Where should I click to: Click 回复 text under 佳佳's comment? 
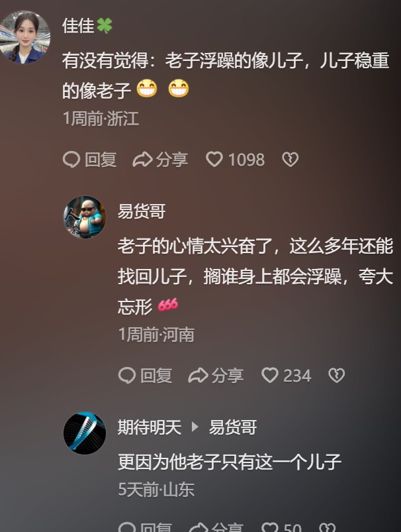point(101,160)
